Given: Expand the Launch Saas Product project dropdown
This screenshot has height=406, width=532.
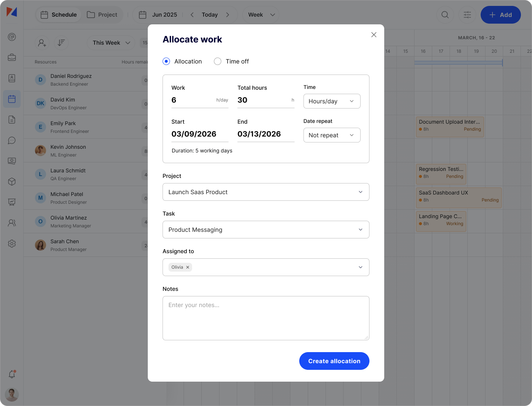Looking at the screenshot, I should tap(266, 192).
